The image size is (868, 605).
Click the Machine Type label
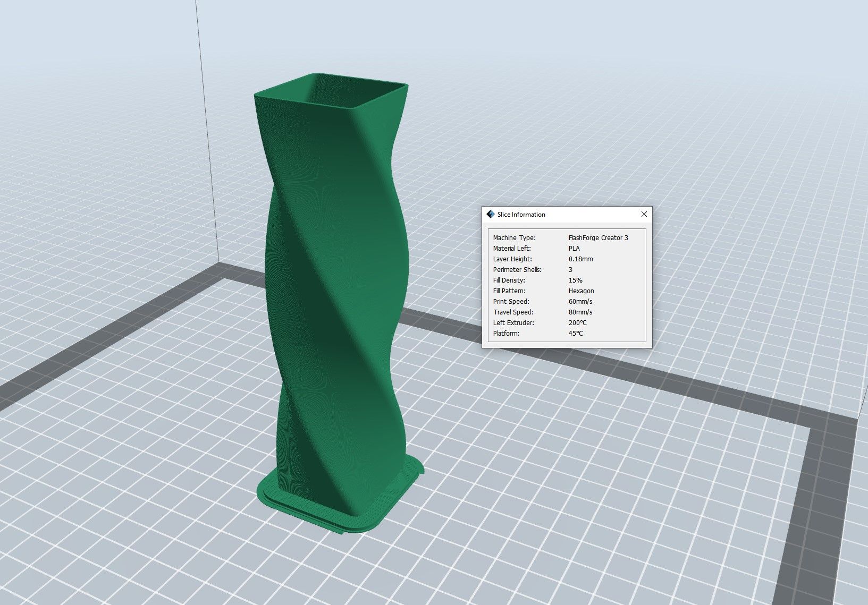coord(514,238)
